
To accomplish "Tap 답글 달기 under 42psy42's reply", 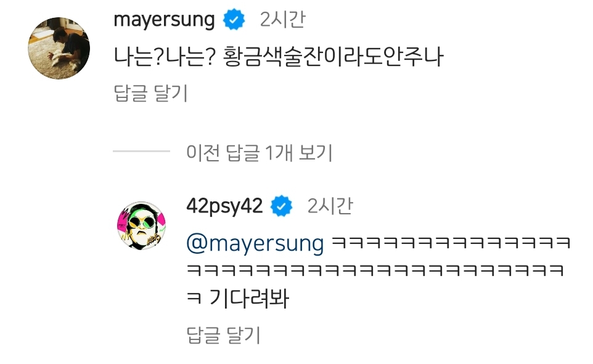I will (224, 335).
